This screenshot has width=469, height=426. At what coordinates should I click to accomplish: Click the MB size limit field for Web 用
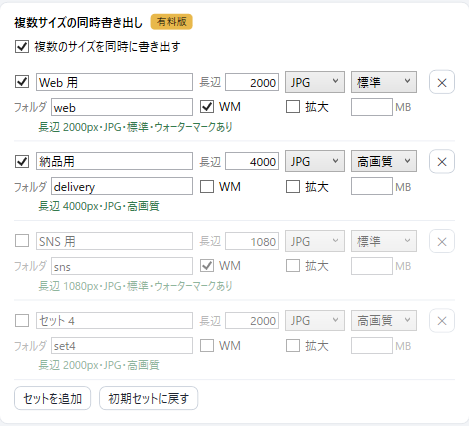372,107
